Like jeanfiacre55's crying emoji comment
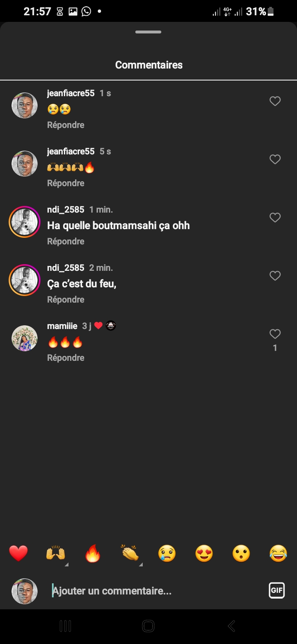Image resolution: width=297 pixels, height=644 pixels. 275,101
